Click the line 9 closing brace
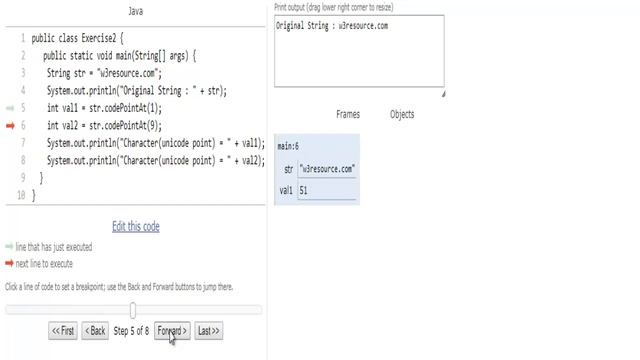This screenshot has width=640, height=360. click(x=41, y=178)
